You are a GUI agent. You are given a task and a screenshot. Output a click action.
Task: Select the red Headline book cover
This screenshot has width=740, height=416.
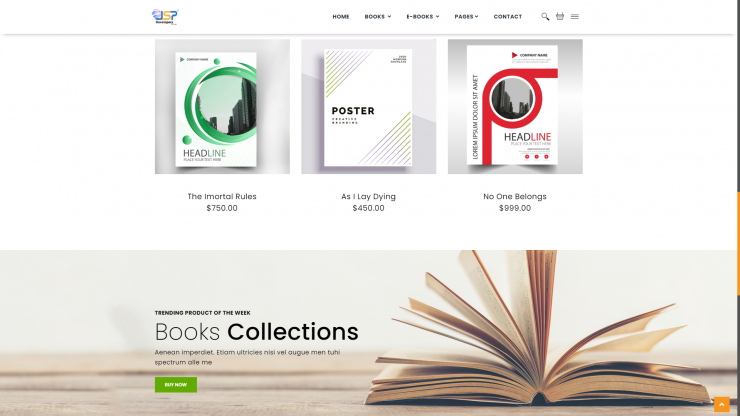[x=515, y=107]
